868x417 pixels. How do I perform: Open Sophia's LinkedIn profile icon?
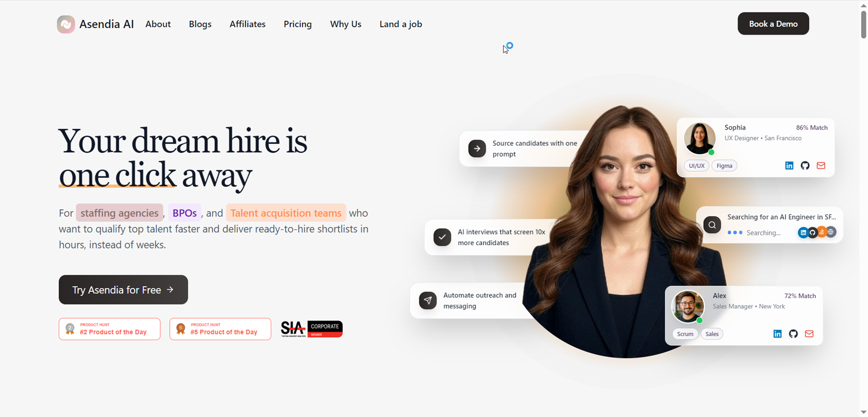[x=789, y=166]
